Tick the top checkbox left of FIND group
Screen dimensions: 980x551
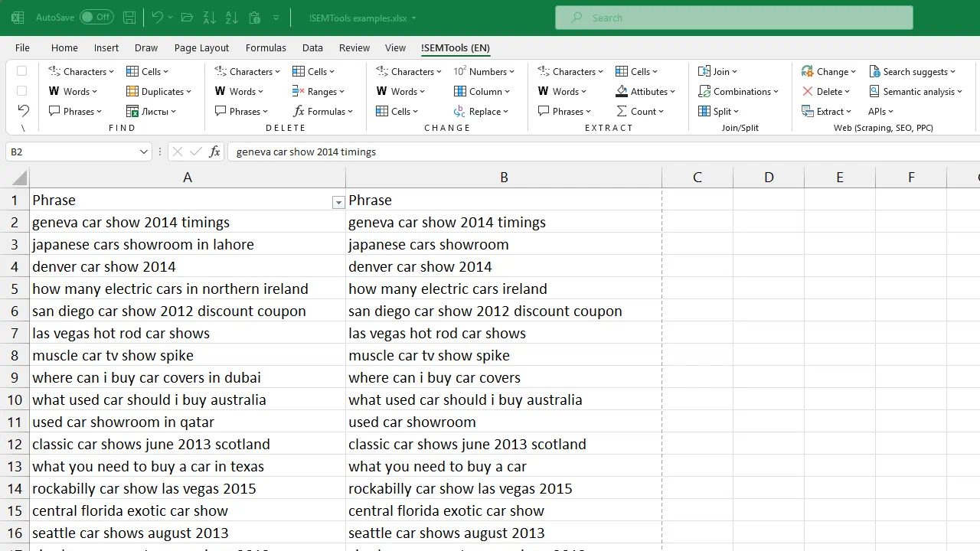(x=22, y=71)
